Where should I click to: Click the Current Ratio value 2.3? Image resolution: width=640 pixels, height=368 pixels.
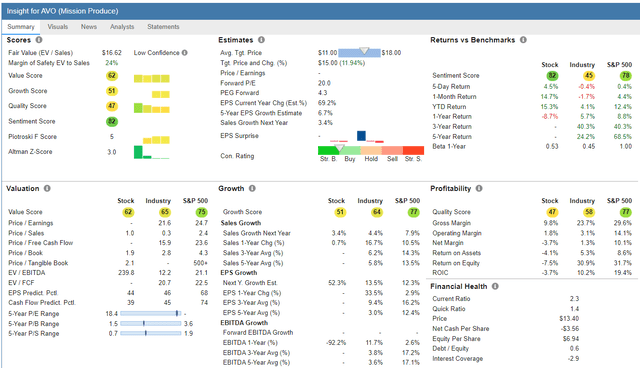pyautogui.click(x=574, y=299)
